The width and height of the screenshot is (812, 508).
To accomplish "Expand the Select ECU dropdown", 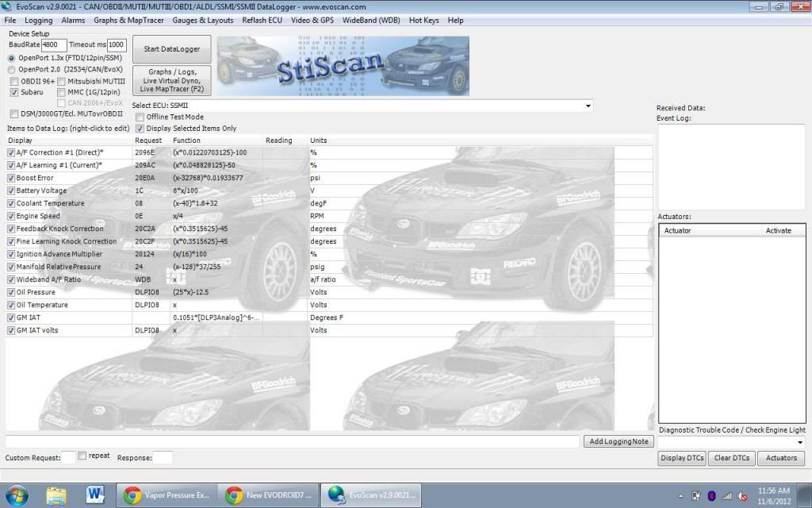I will [x=588, y=106].
